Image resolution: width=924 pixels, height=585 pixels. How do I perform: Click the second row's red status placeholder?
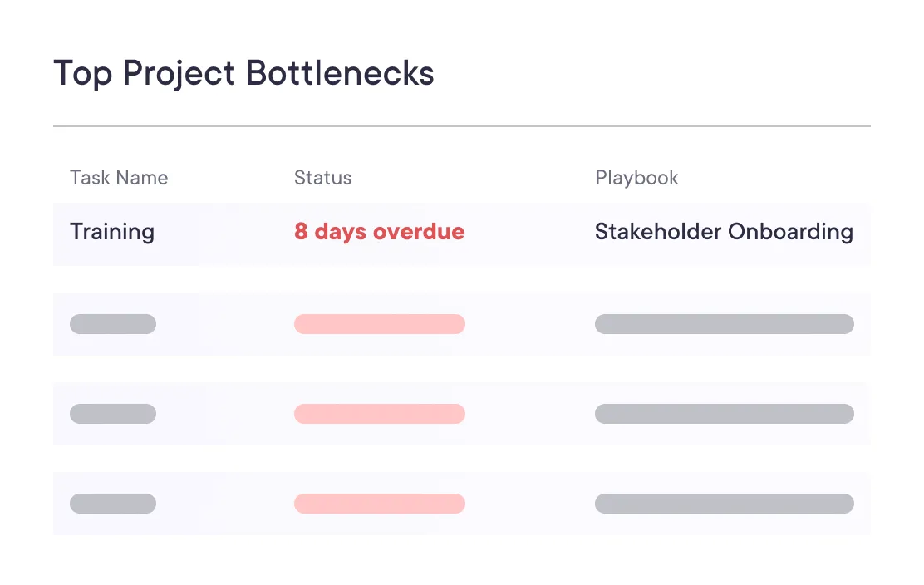[380, 324]
